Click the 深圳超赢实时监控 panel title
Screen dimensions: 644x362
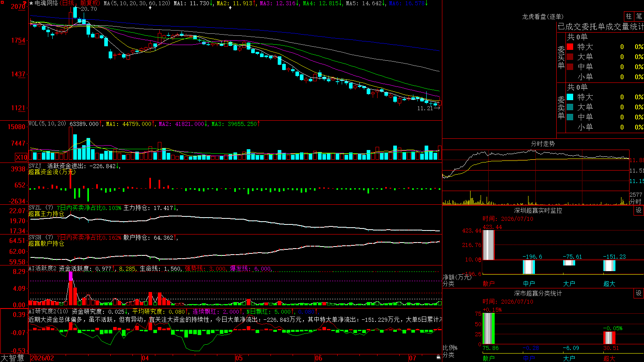pos(538,210)
